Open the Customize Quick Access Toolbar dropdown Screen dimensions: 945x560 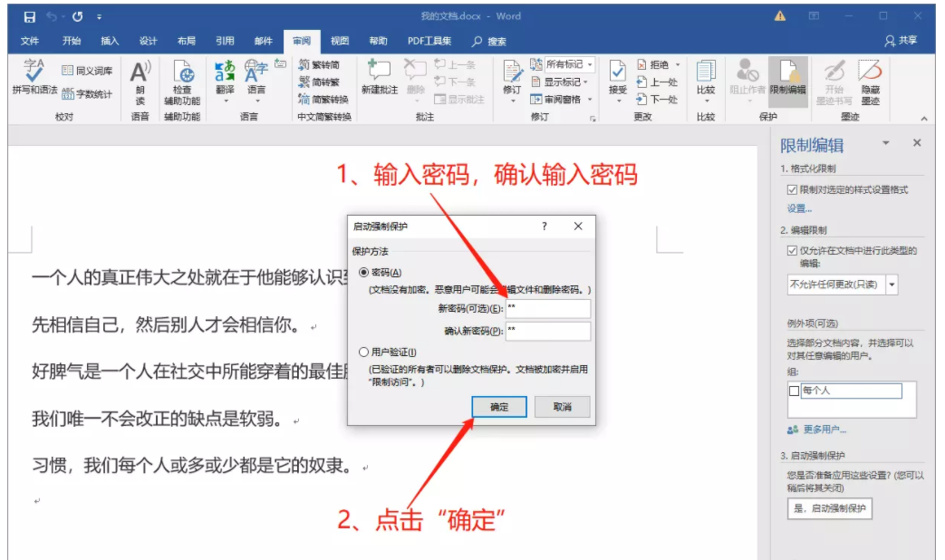click(x=99, y=17)
